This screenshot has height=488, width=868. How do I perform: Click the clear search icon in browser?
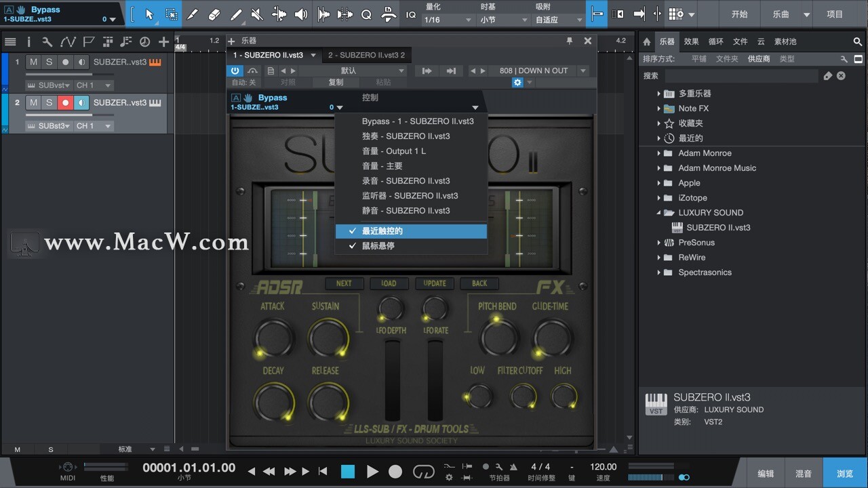click(841, 76)
